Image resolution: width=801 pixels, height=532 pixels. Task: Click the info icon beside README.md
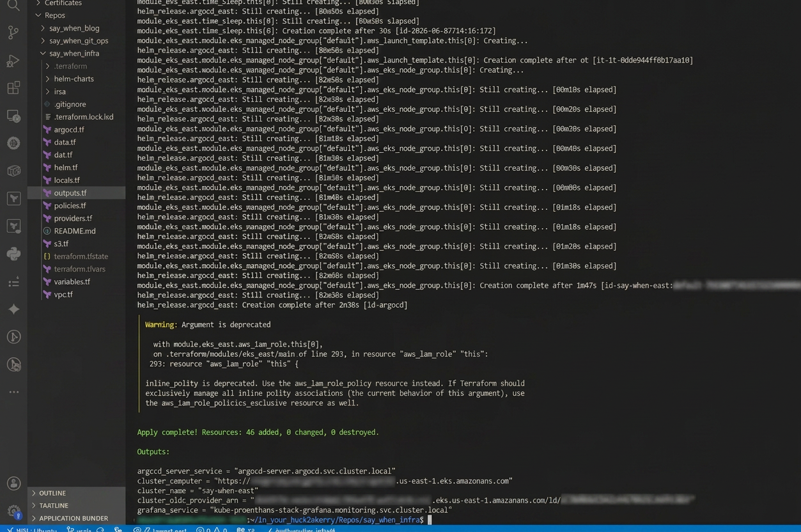click(47, 231)
